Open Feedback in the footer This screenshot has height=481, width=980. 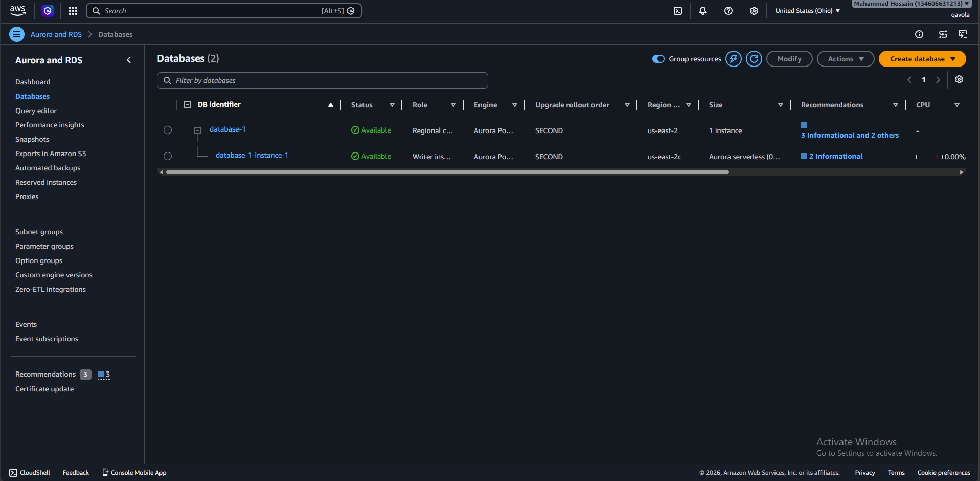pos(76,473)
